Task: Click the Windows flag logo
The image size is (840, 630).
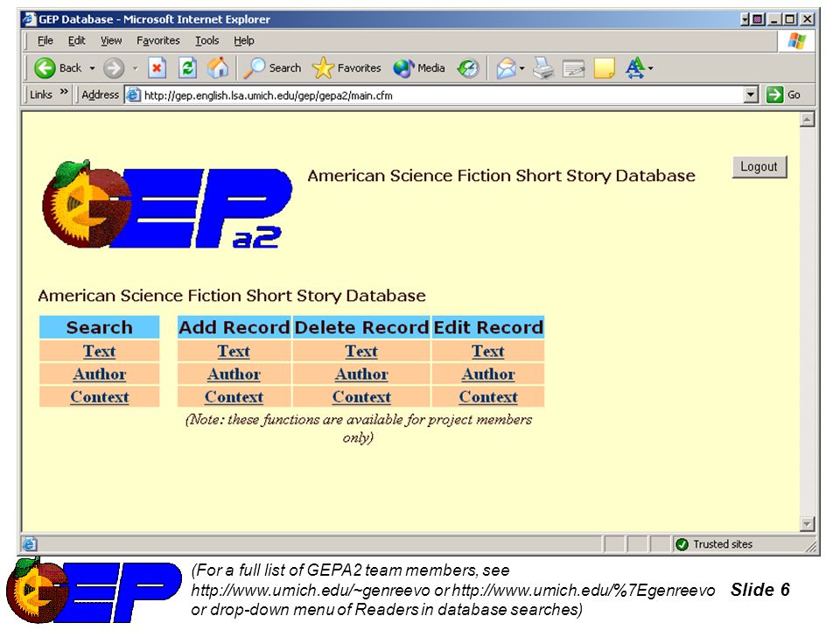Action: (796, 41)
